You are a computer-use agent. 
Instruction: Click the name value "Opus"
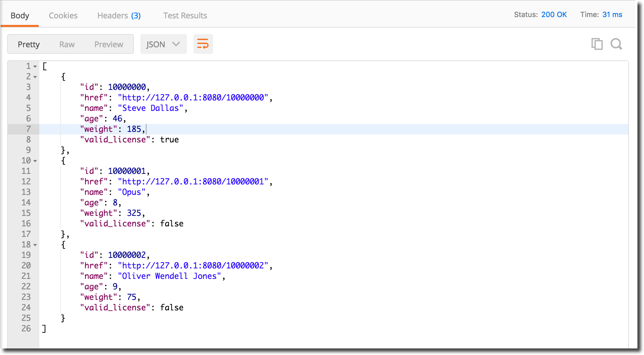pos(131,192)
